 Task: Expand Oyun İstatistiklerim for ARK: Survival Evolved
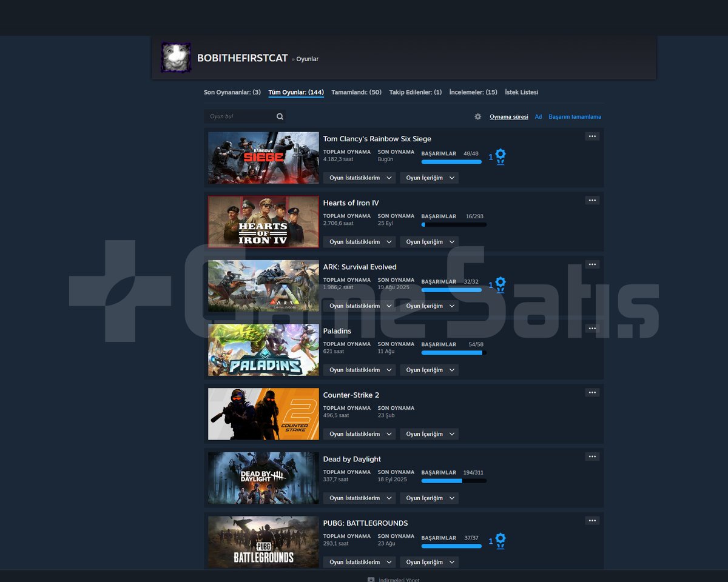[x=359, y=306]
